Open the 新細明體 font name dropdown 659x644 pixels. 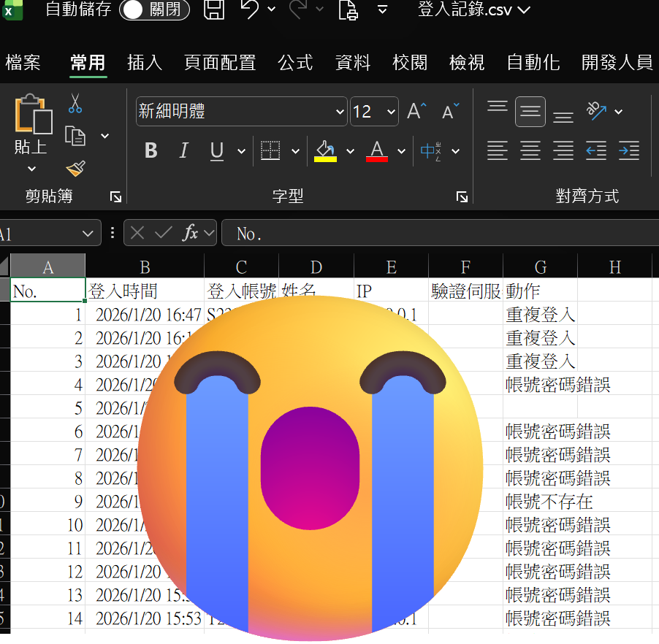click(340, 112)
